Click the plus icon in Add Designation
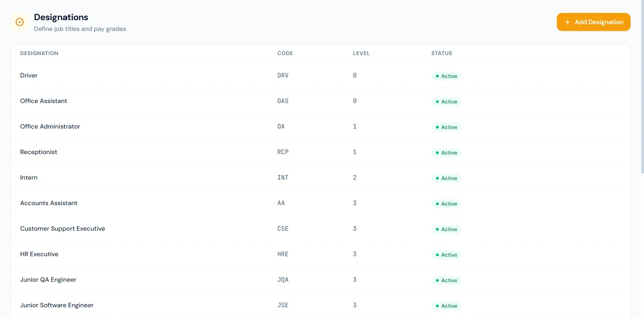This screenshot has width=644, height=318. tap(568, 22)
